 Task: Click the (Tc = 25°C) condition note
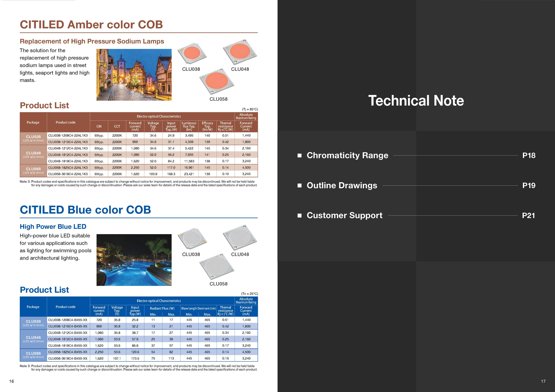pyautogui.click(x=250, y=294)
